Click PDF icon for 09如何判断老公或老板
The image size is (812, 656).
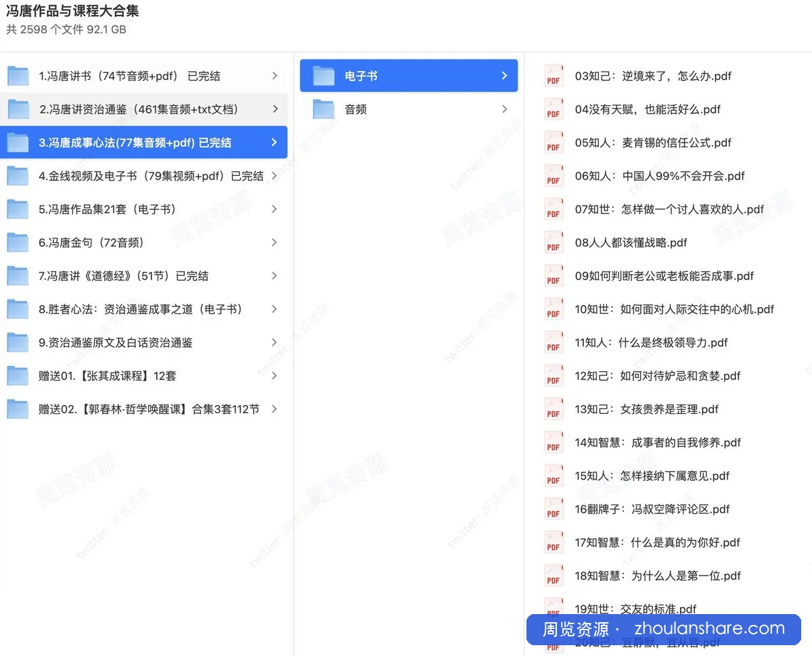coord(554,276)
